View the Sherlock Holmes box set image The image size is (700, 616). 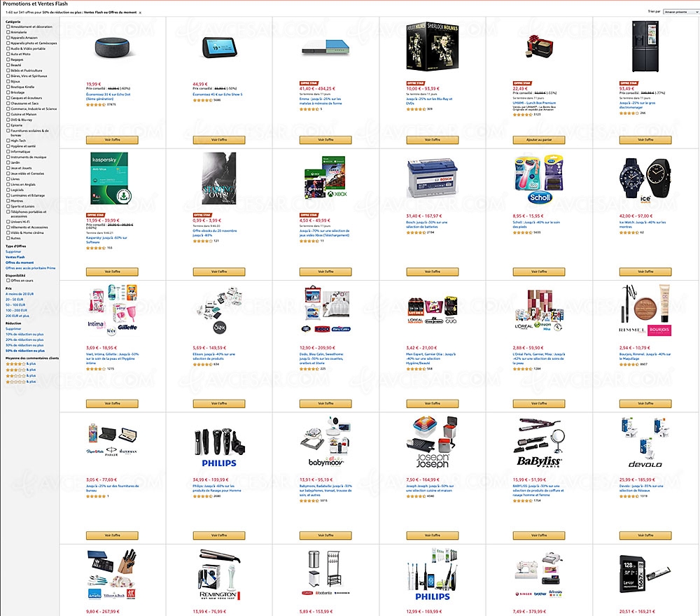point(432,46)
